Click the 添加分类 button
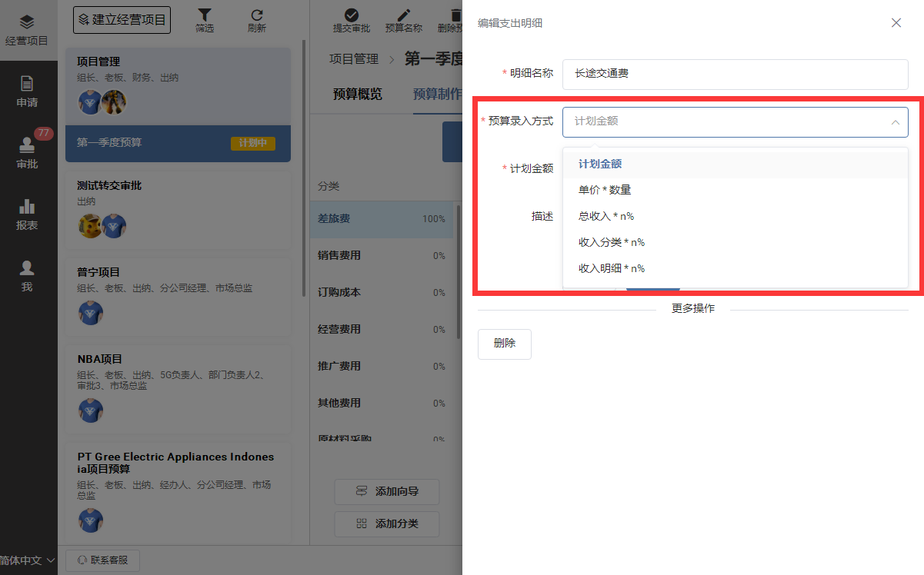Image resolution: width=924 pixels, height=575 pixels. click(x=387, y=523)
